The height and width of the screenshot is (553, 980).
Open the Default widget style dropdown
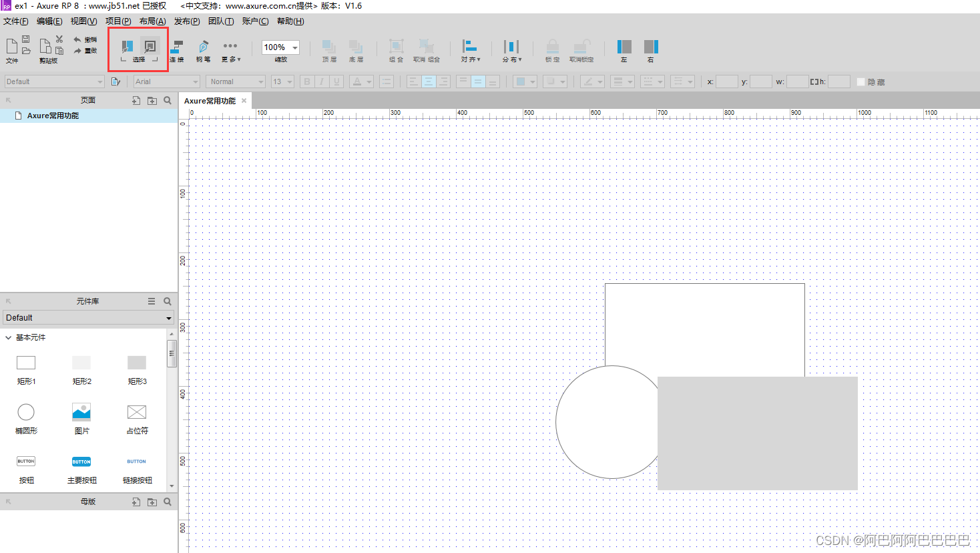(54, 81)
